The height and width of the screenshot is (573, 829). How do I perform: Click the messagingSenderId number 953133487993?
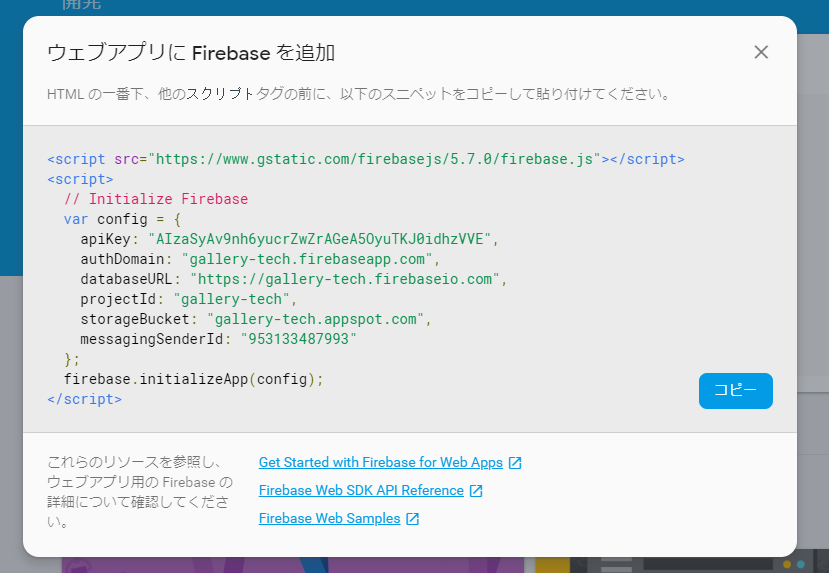tap(299, 339)
